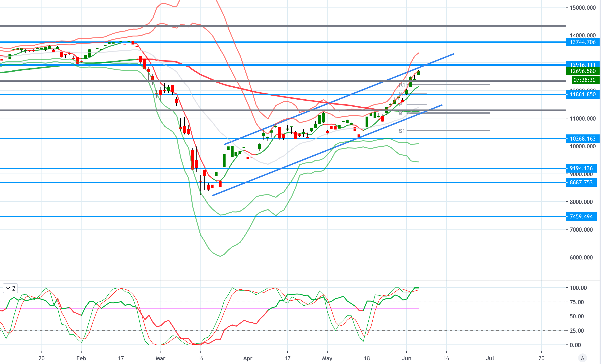Select the 10268.163 price line label
Viewport: 601px width, 364px height.
coord(582,139)
